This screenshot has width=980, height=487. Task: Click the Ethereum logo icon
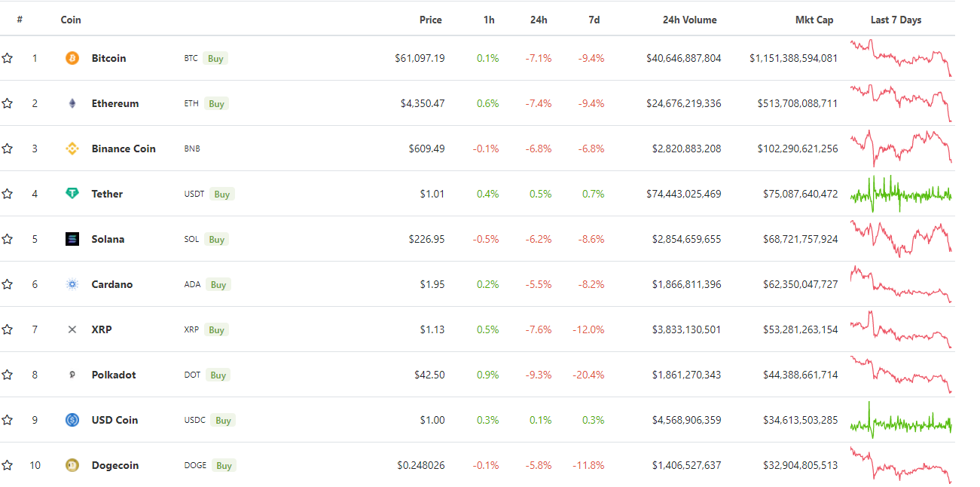(x=72, y=103)
